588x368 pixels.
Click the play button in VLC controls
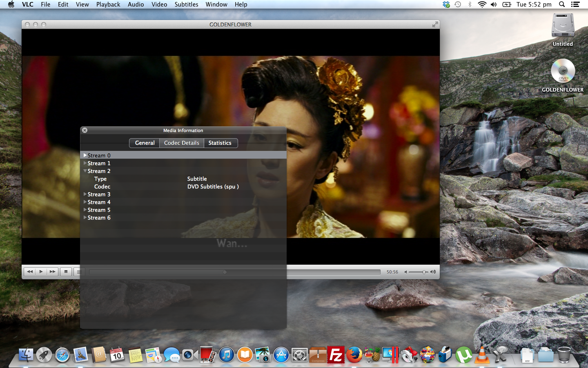41,272
